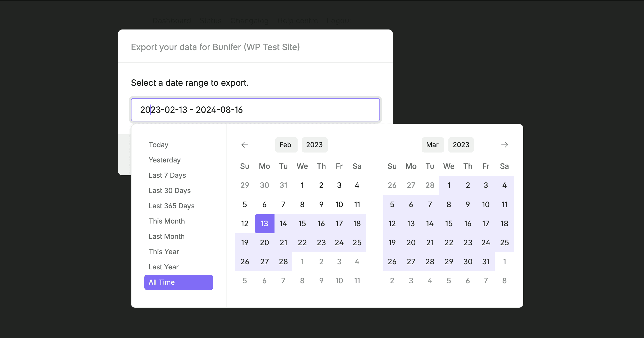This screenshot has height=338, width=644.
Task: Enable the This Month preset
Action: pyautogui.click(x=167, y=221)
